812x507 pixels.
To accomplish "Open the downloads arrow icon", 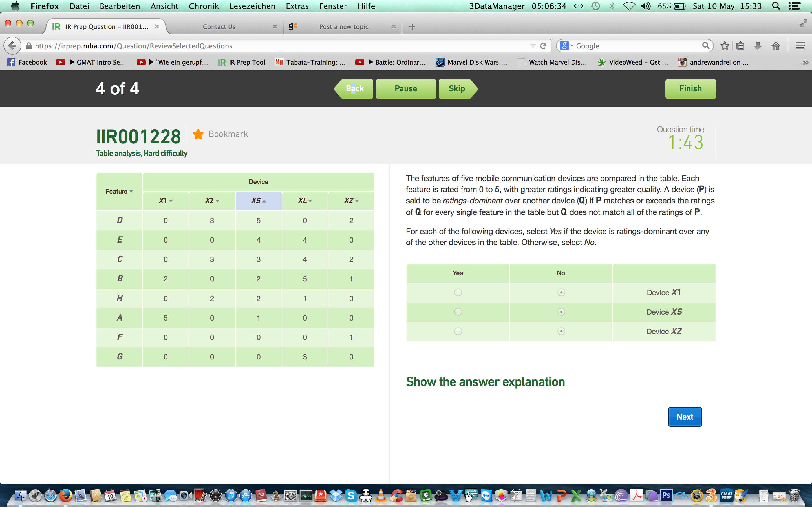I will point(758,46).
